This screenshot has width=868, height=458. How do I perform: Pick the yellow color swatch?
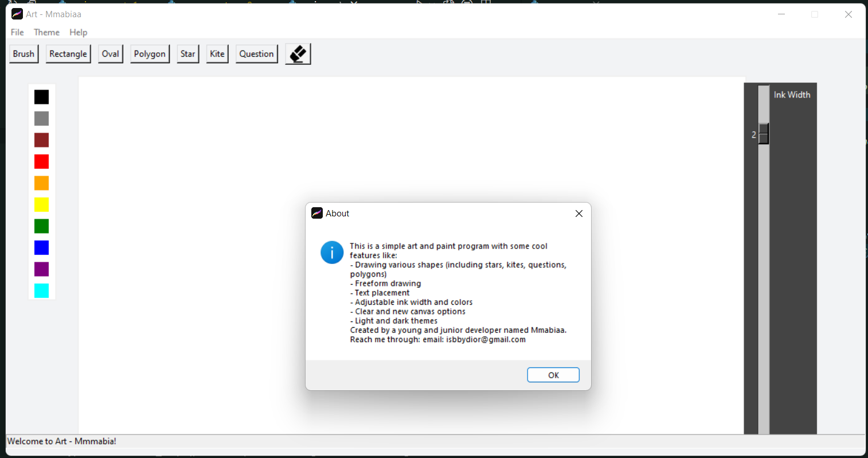point(41,204)
